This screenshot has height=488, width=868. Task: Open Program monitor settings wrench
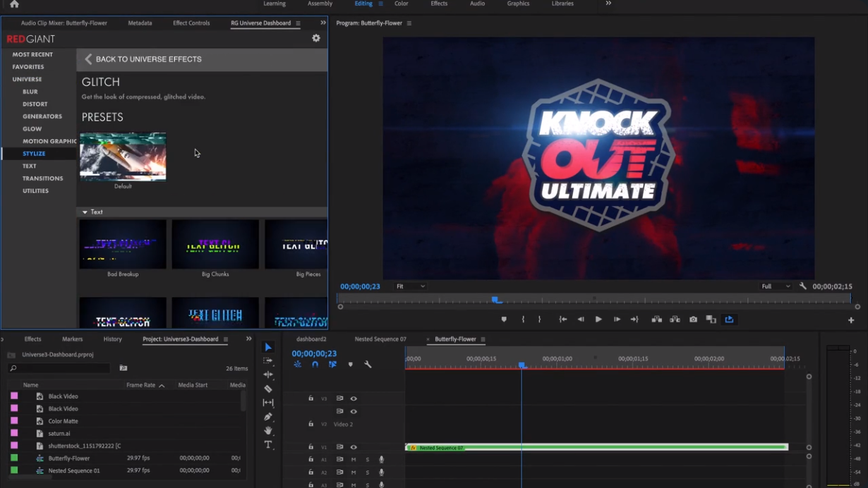(x=803, y=286)
